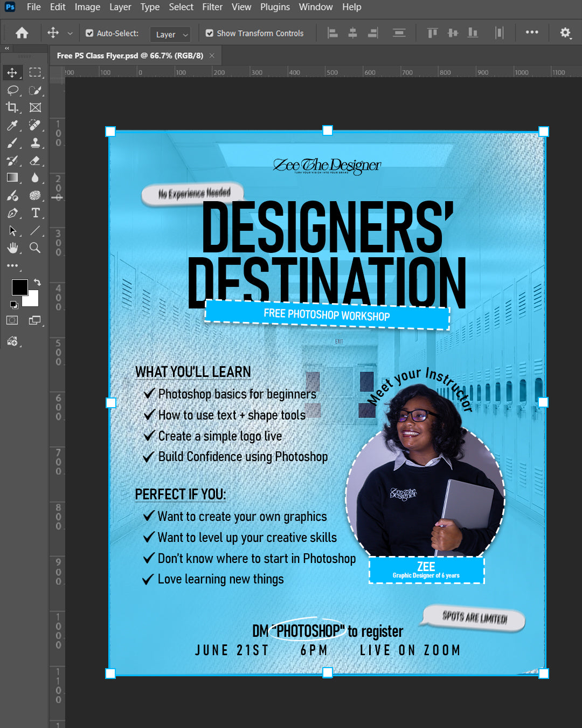Open the Help menu

pyautogui.click(x=351, y=7)
